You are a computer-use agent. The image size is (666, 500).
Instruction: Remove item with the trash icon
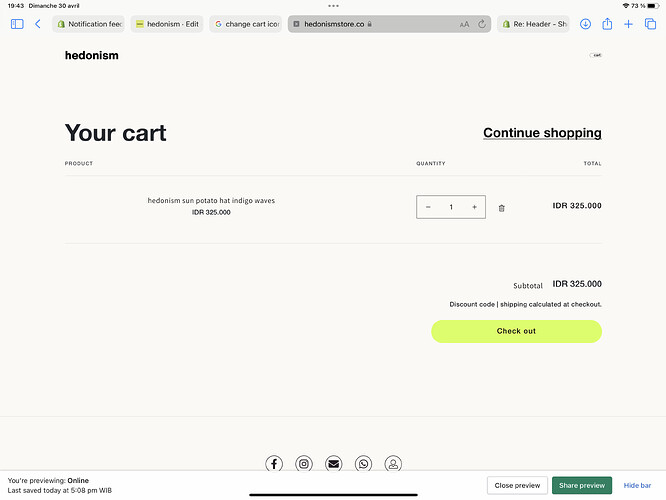[x=501, y=208]
